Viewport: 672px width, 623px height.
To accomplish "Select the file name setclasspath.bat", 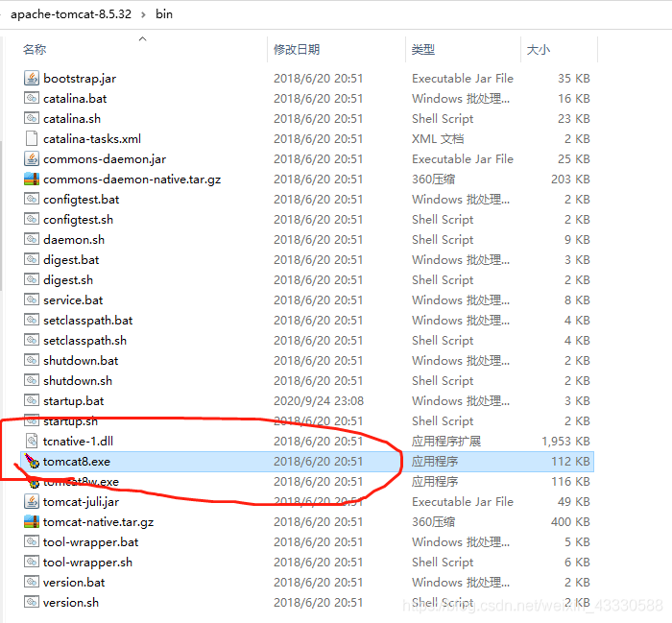I will [88, 320].
